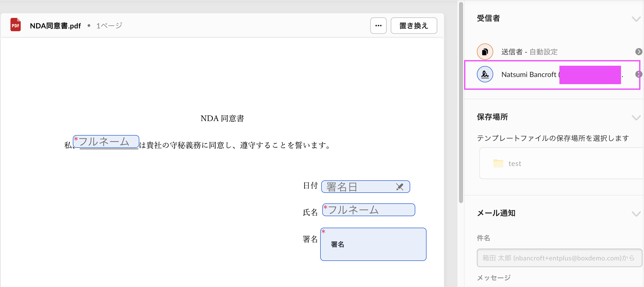Open sender auto-setting arrow icon
Image resolution: width=644 pixels, height=287 pixels.
coord(638,52)
